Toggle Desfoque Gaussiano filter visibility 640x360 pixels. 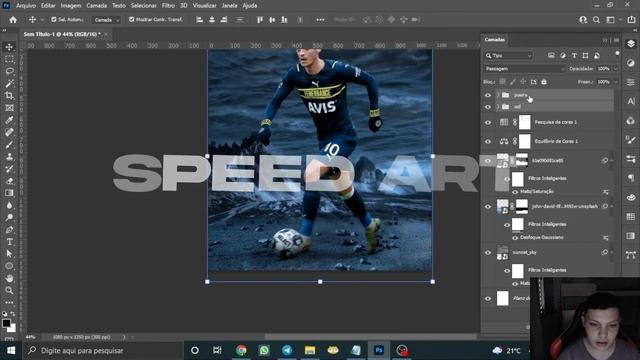(515, 238)
